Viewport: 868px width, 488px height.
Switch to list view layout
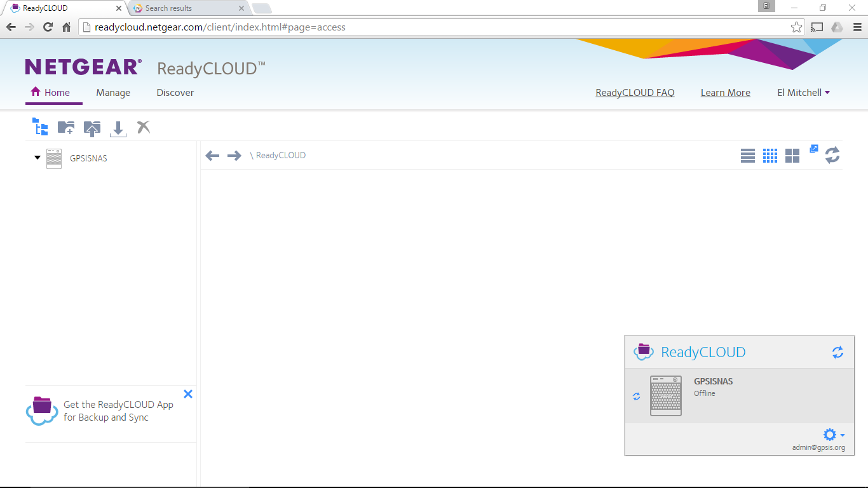[x=748, y=156]
